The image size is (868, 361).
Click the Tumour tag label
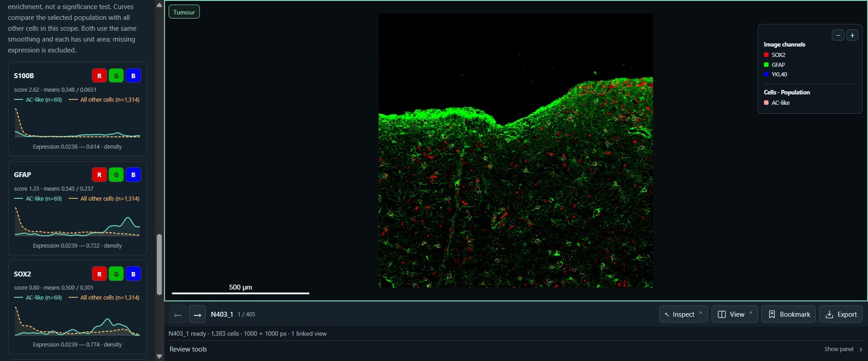click(x=184, y=12)
